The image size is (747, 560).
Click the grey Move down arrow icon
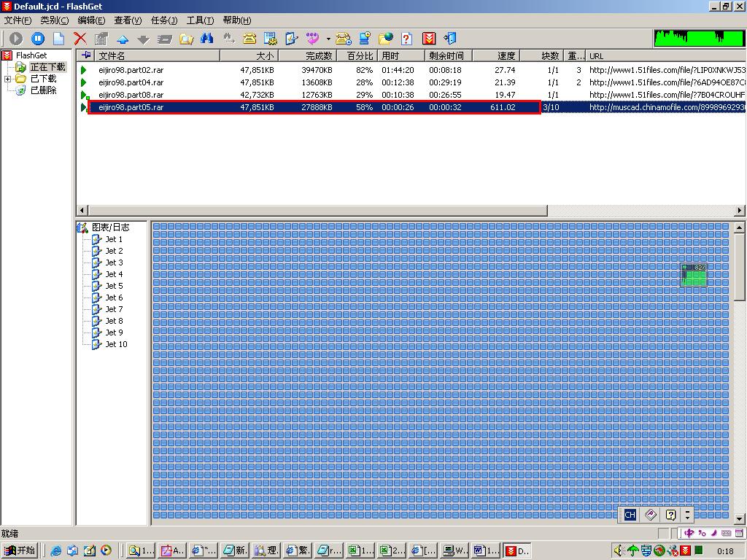coord(144,39)
